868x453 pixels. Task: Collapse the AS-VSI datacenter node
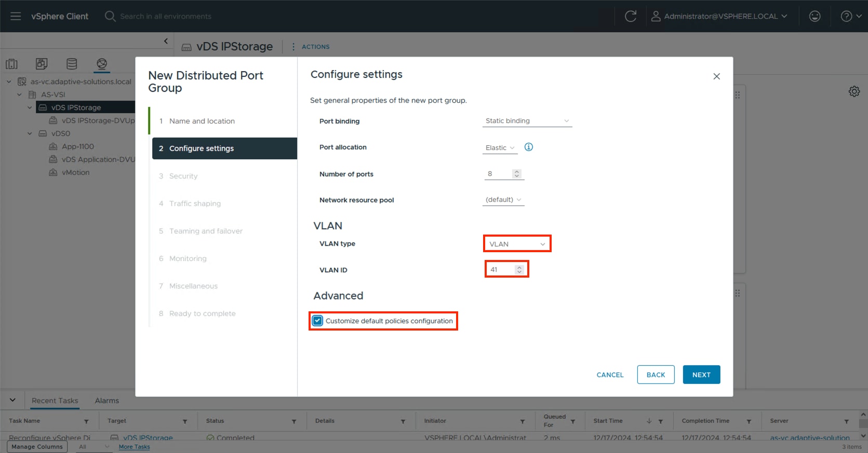[19, 94]
